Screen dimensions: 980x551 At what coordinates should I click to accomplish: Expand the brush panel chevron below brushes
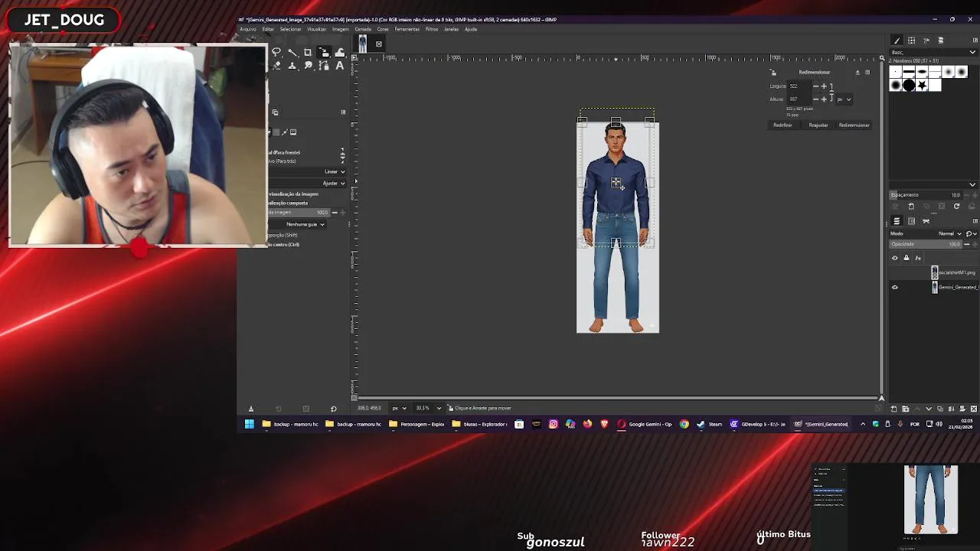pyautogui.click(x=972, y=184)
